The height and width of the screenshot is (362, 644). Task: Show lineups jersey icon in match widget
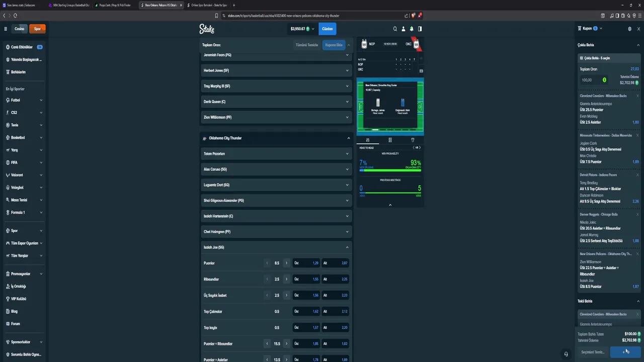click(x=413, y=140)
